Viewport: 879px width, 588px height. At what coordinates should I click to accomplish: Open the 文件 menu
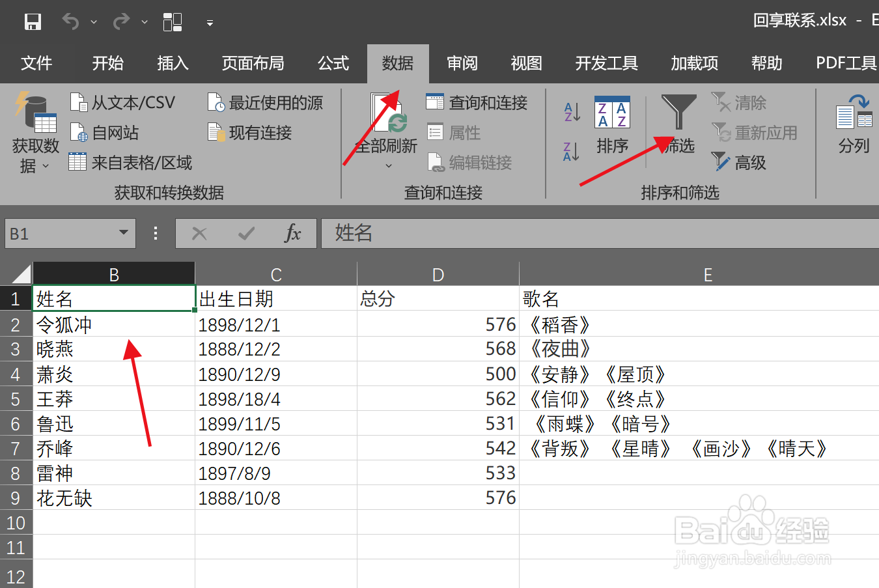(x=36, y=63)
